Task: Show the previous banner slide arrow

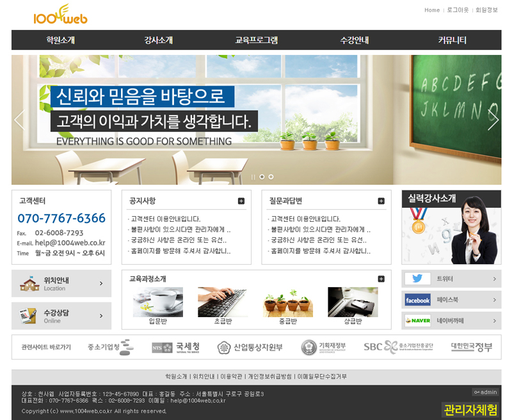Action: (20, 120)
